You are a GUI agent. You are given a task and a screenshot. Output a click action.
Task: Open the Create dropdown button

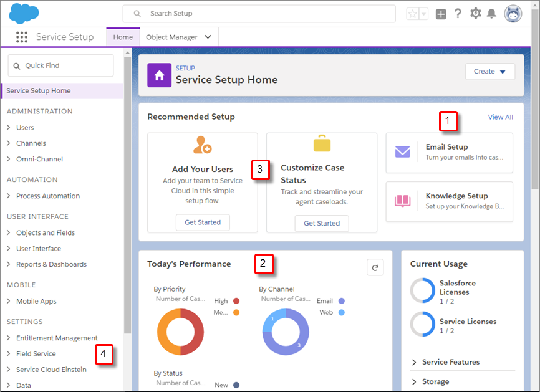[x=490, y=72]
